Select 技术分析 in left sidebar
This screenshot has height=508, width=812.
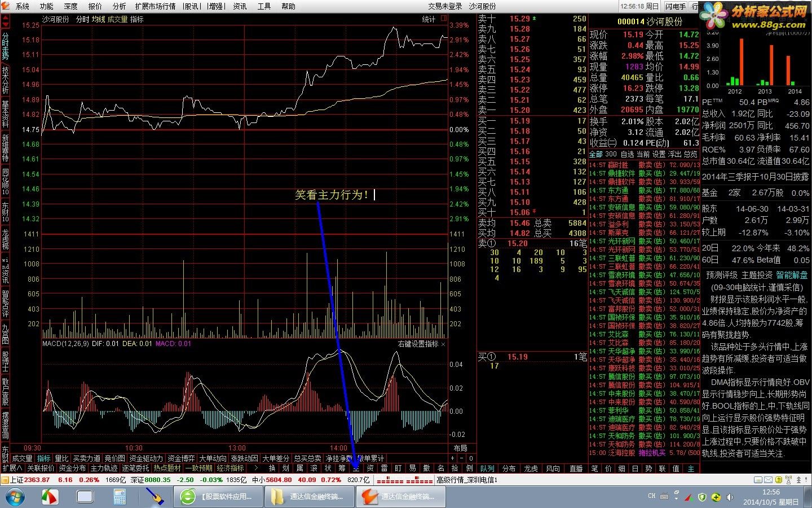(x=5, y=80)
